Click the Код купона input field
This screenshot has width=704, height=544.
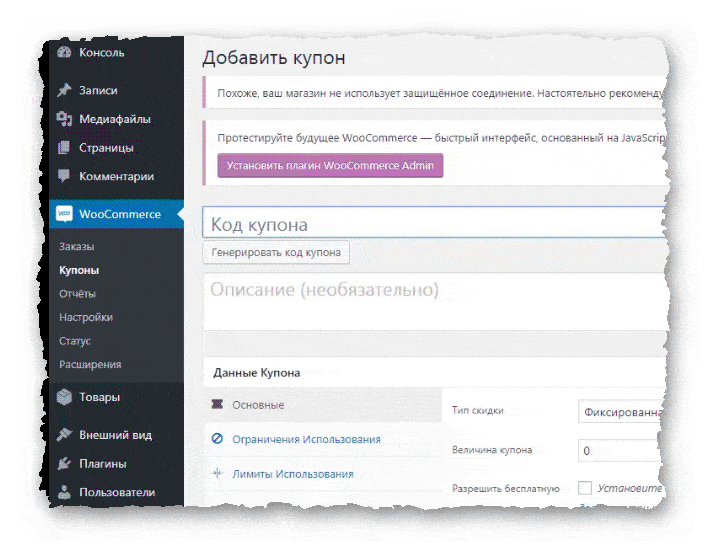434,222
